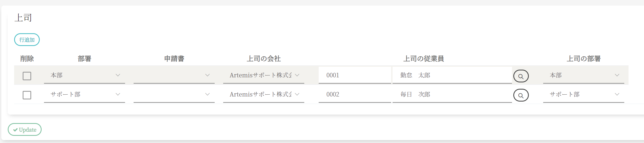Click the 削除 column header
Viewport: 644px width, 143px height.
pos(27,59)
